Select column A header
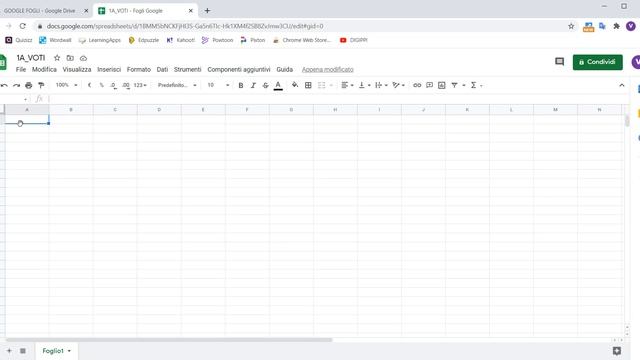Viewport: 640px width, 360px height. (27, 110)
